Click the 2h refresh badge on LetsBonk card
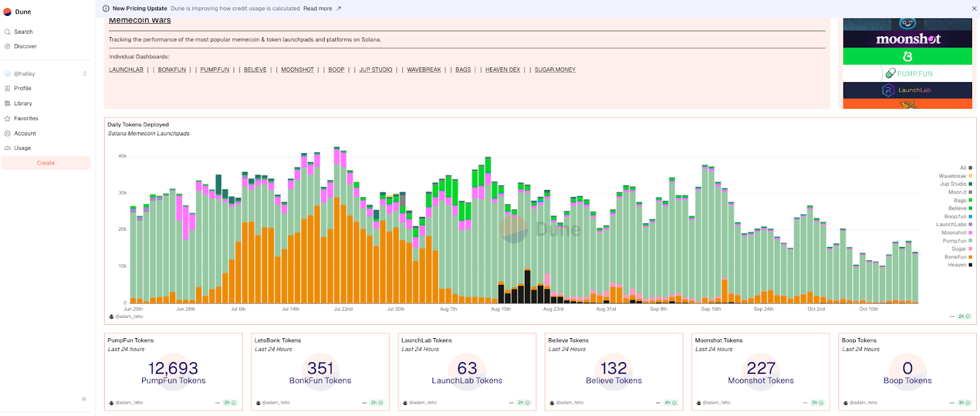Viewport: 980px width, 416px height. [376, 403]
